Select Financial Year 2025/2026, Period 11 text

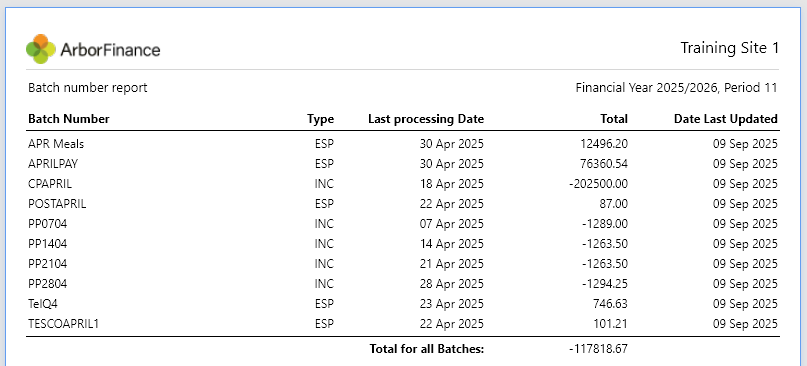pyautogui.click(x=676, y=88)
